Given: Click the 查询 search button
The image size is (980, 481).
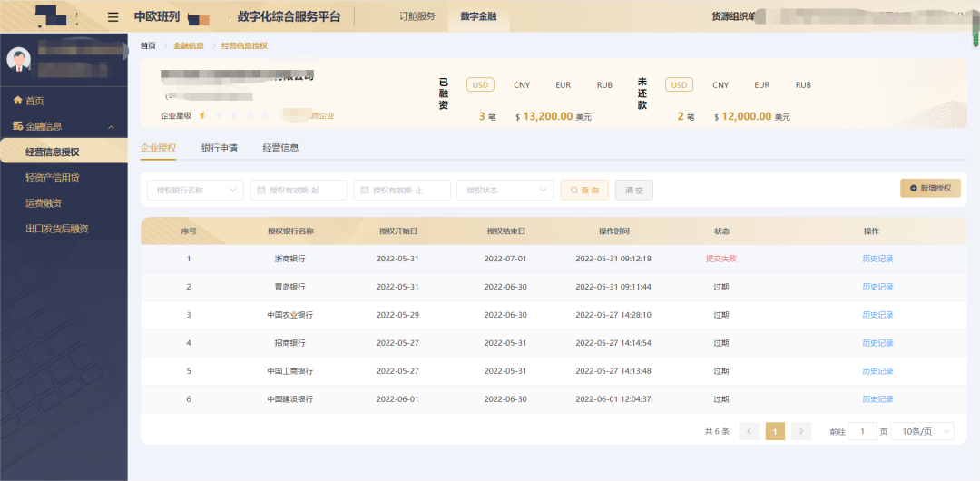Looking at the screenshot, I should tap(584, 191).
